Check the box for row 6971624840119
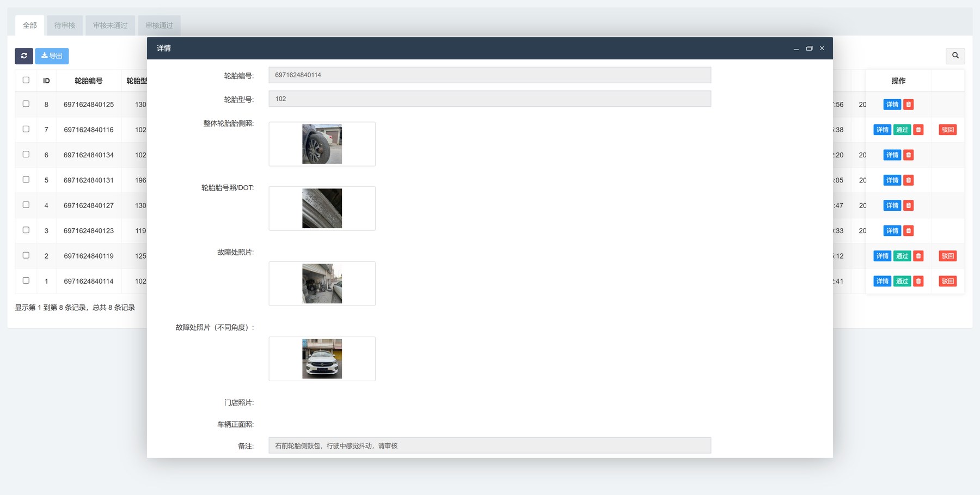Image resolution: width=980 pixels, height=495 pixels. point(26,255)
